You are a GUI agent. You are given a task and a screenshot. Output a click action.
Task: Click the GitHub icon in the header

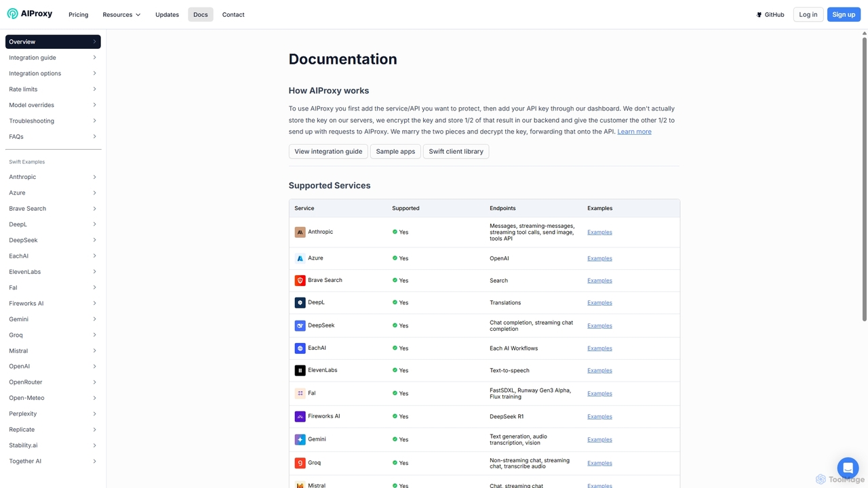(759, 14)
